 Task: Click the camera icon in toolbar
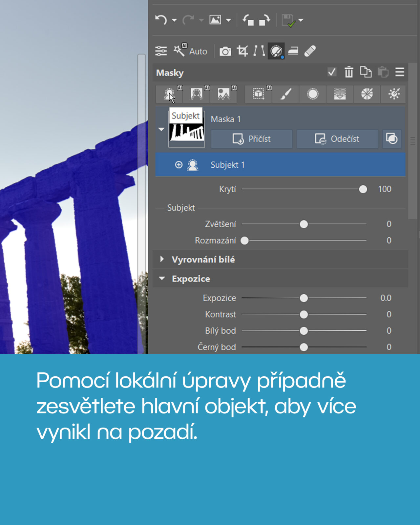pyautogui.click(x=225, y=52)
